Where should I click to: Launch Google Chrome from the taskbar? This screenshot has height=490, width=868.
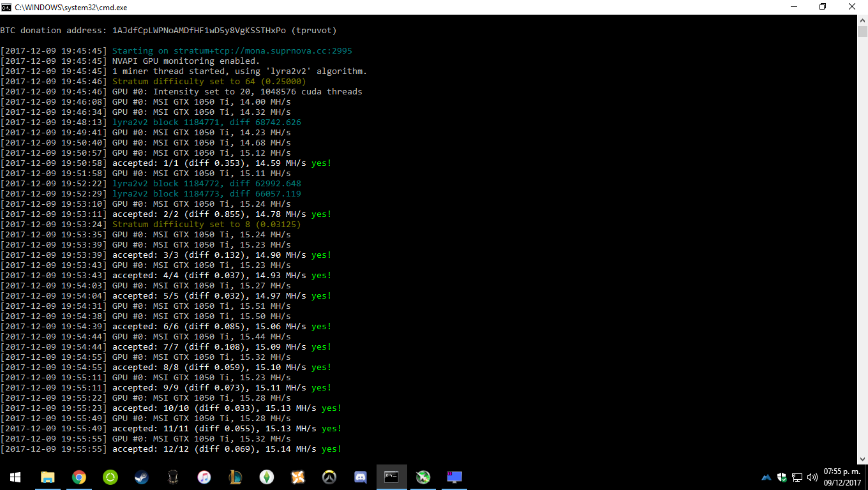click(79, 477)
